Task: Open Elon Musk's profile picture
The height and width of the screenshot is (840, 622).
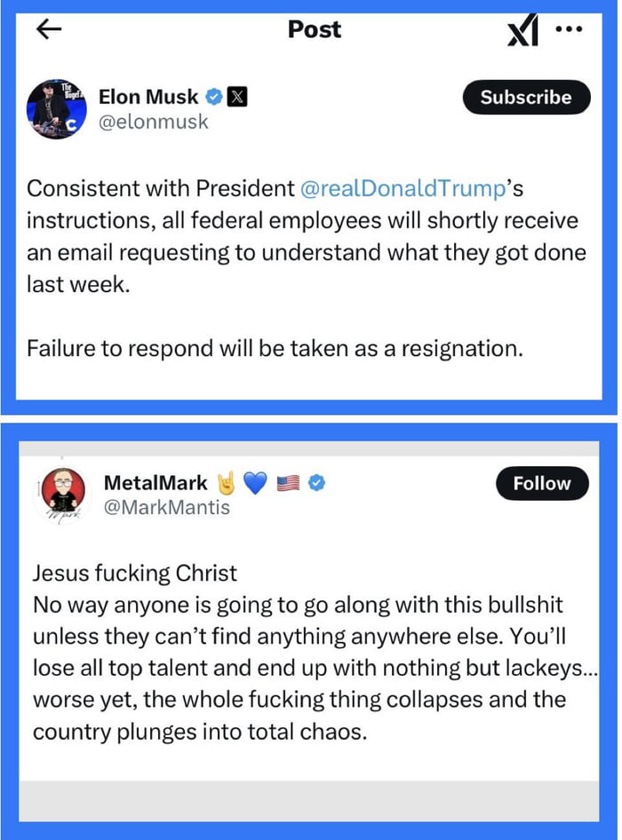Action: coord(55,107)
